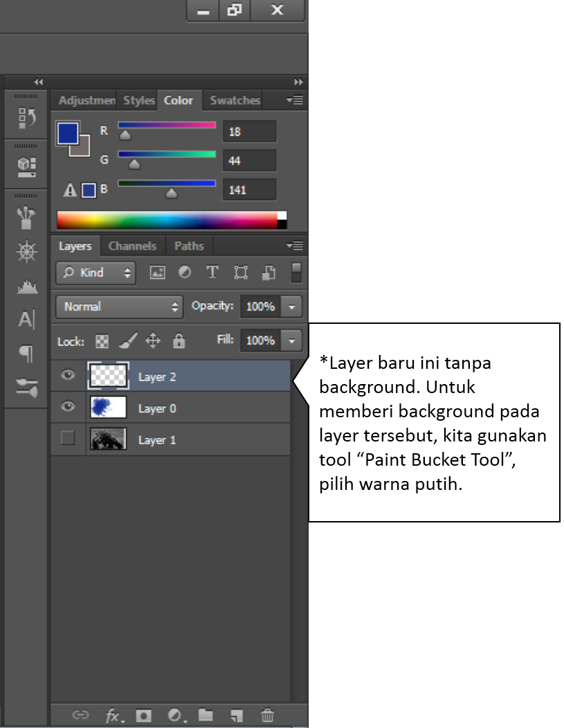
Task: Switch to the Swatches tab
Action: point(233,100)
